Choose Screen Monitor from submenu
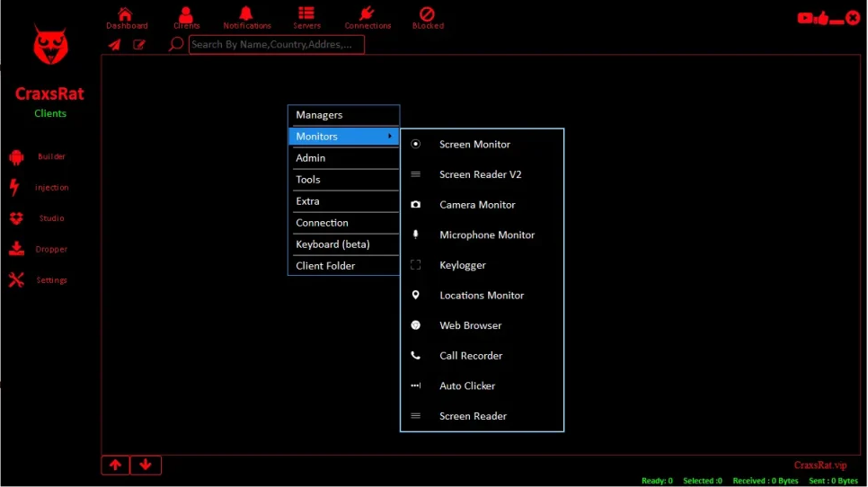The width and height of the screenshot is (868, 487). pyautogui.click(x=482, y=145)
